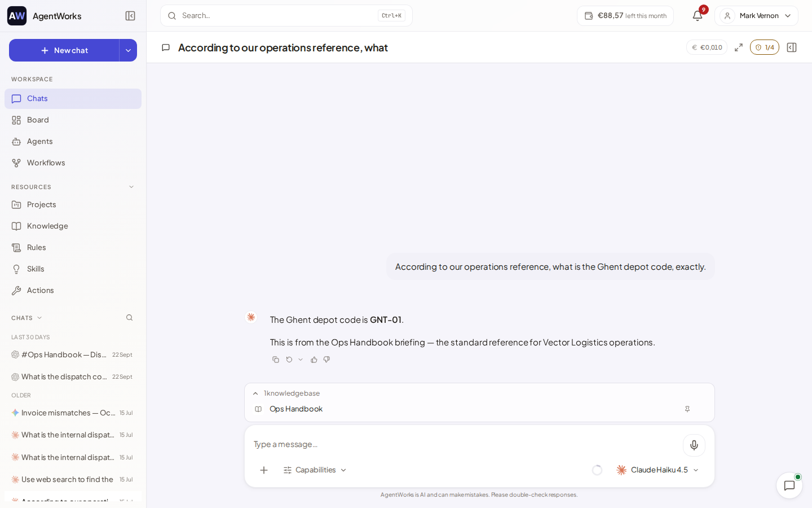
Task: Open the Workflows section
Action: pos(73,163)
